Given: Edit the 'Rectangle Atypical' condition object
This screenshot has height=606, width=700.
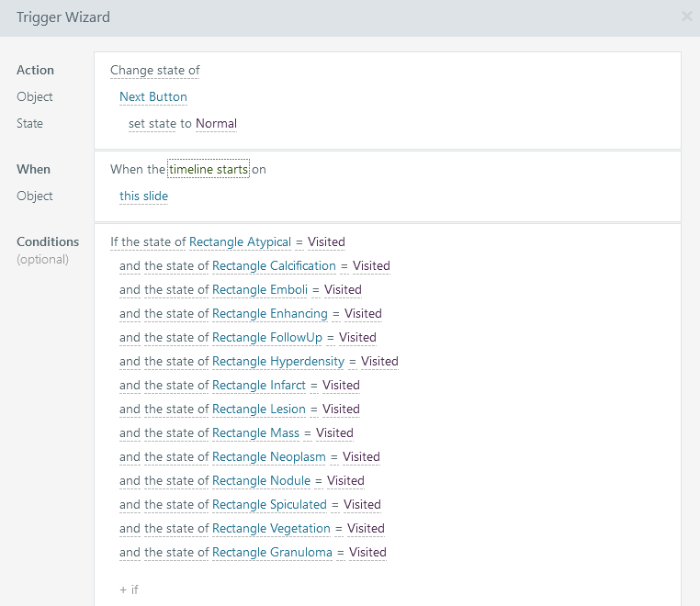Looking at the screenshot, I should (x=240, y=242).
